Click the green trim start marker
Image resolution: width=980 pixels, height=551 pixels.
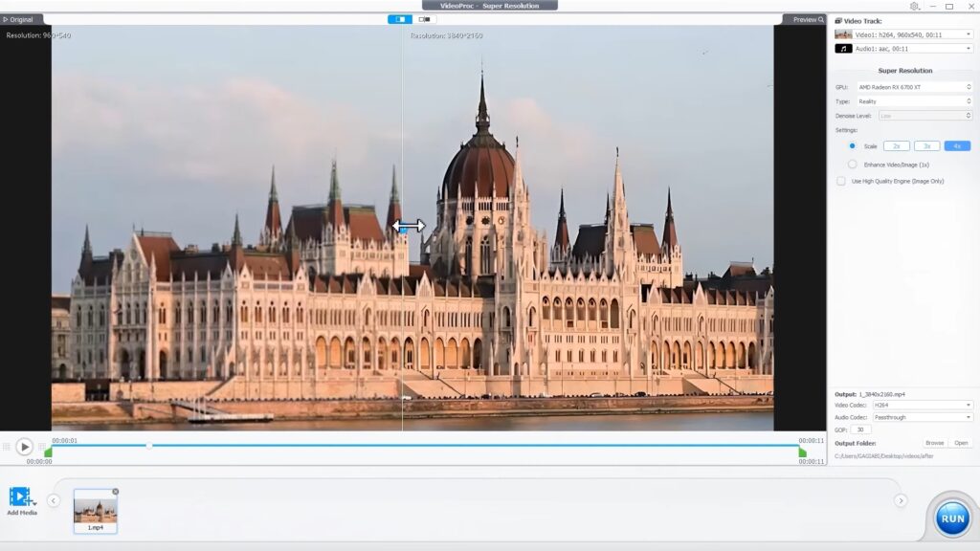(x=48, y=452)
